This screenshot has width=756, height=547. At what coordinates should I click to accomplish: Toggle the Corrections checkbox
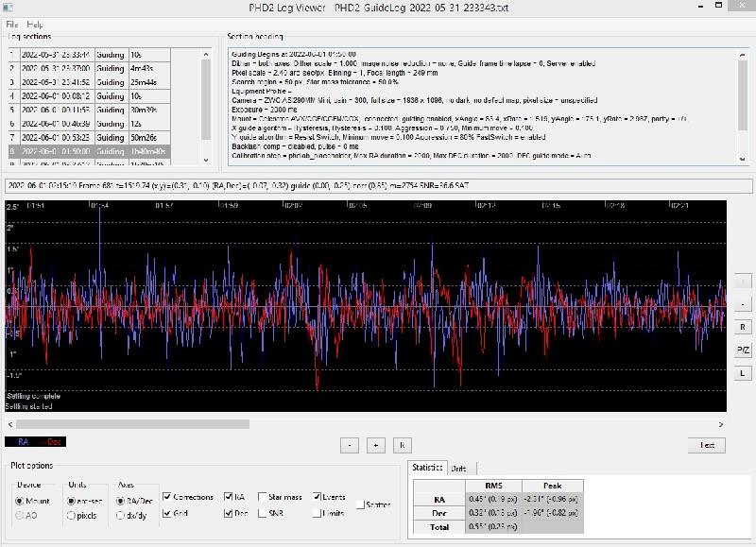click(167, 496)
